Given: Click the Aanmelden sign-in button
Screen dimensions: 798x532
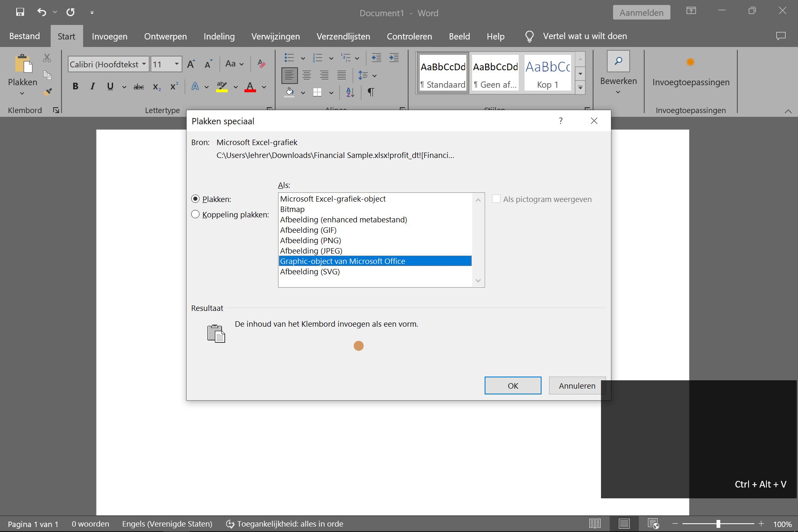Looking at the screenshot, I should point(641,12).
